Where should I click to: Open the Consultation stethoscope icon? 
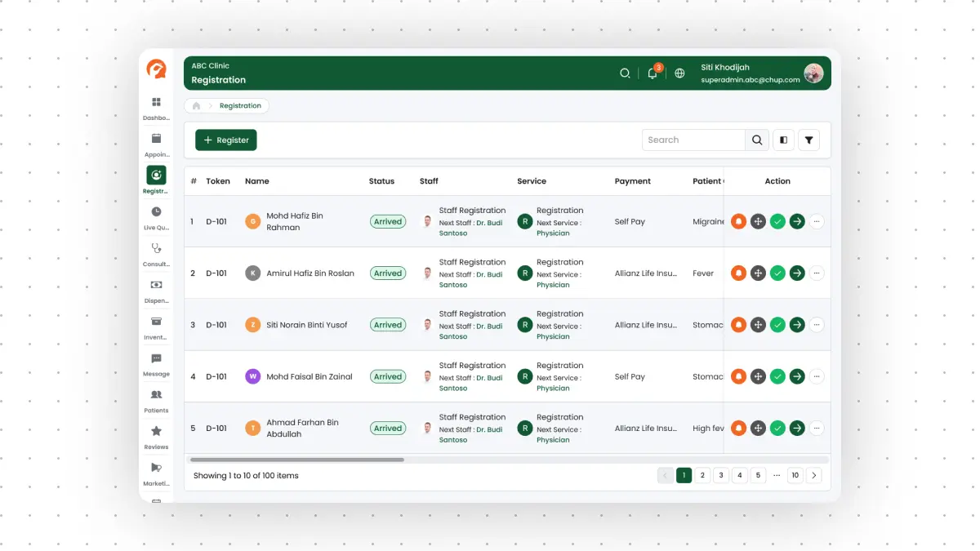156,248
